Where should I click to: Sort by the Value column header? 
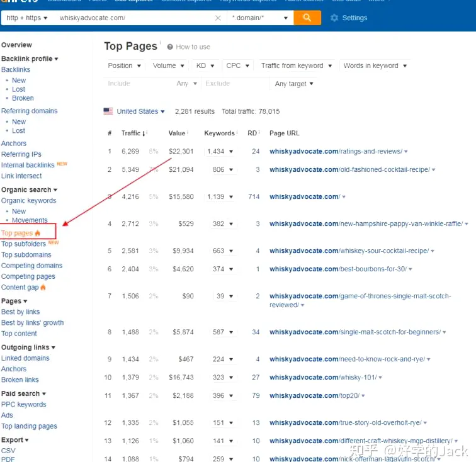[x=177, y=133]
